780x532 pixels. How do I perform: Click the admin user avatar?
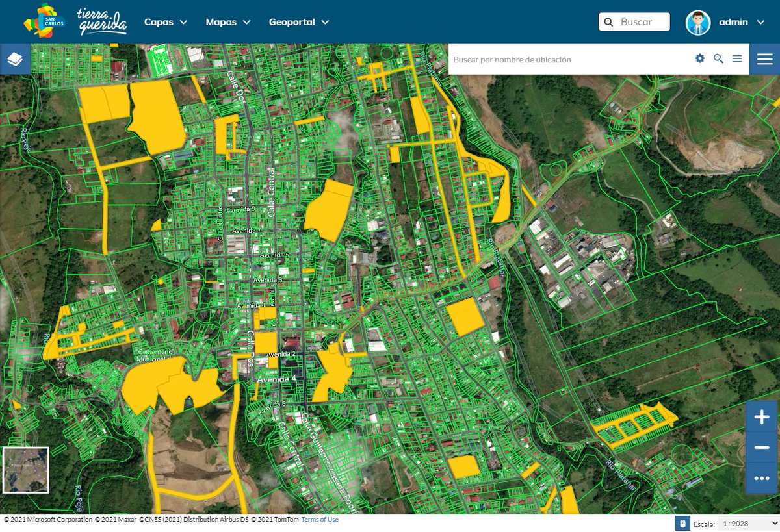[x=698, y=22]
